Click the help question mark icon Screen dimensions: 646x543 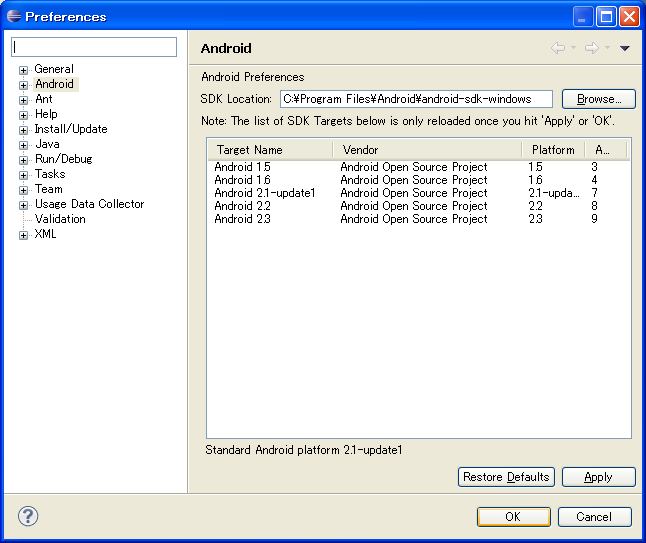tap(28, 516)
